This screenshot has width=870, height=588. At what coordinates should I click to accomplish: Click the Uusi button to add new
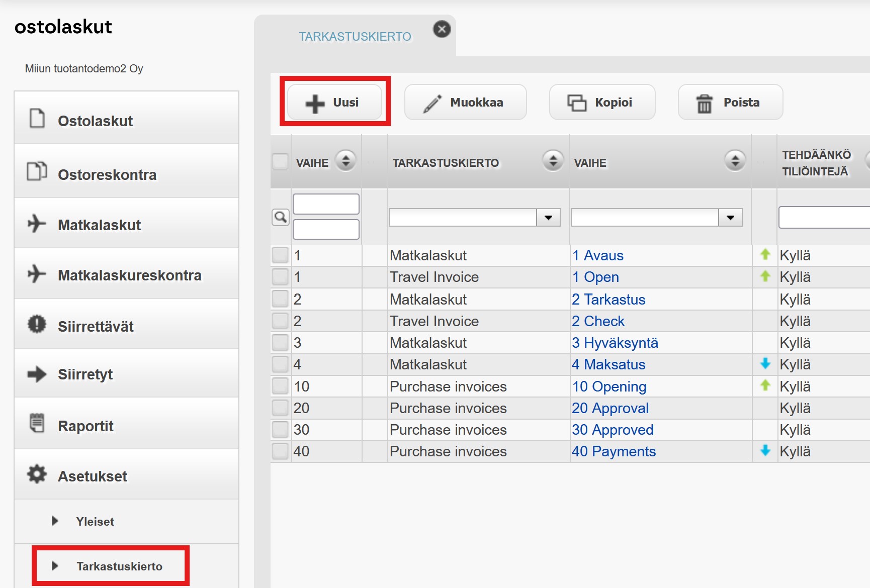click(x=335, y=102)
